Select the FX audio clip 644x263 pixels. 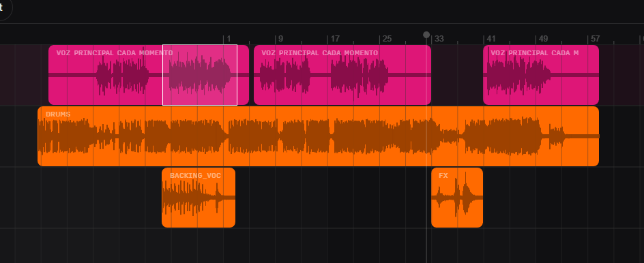pos(457,198)
